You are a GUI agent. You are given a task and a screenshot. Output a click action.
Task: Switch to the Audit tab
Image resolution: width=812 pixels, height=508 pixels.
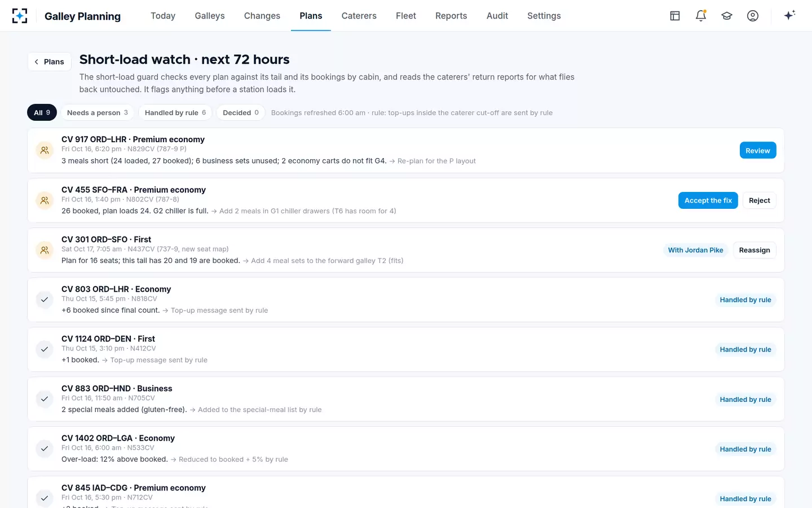tap(497, 16)
